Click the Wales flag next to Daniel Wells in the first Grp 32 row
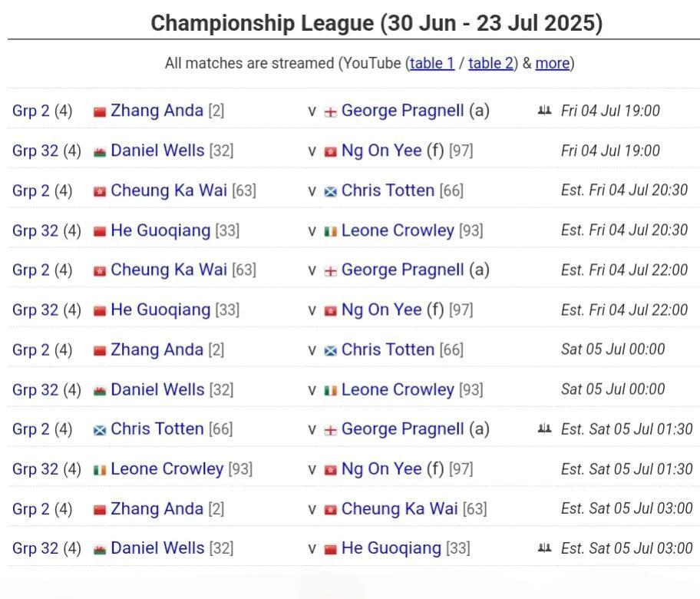The height and width of the screenshot is (599, 700). point(100,153)
